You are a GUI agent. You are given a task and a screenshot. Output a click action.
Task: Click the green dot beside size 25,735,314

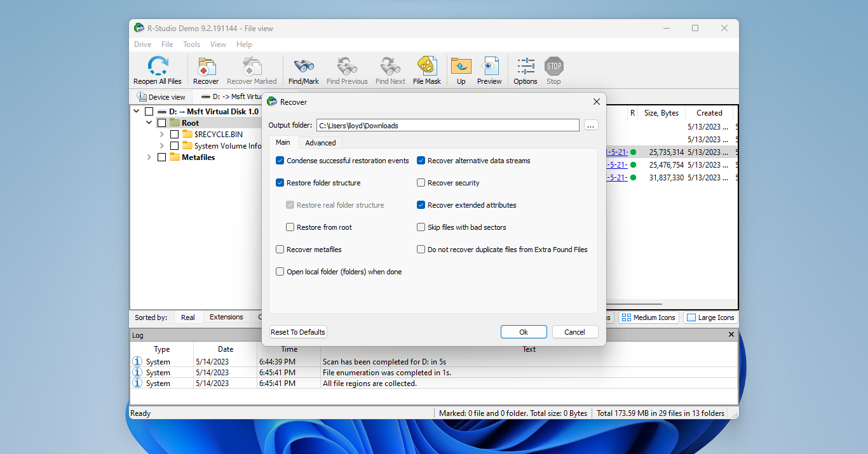[633, 152]
